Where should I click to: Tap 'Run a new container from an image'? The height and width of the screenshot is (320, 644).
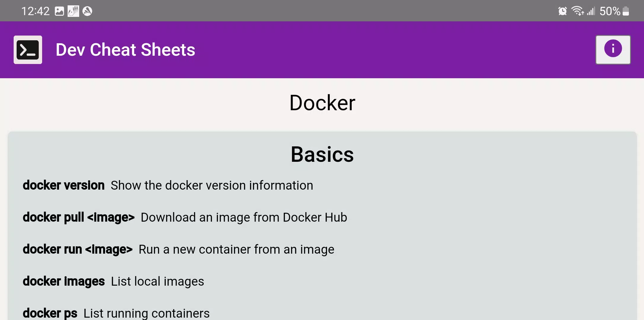tap(237, 249)
